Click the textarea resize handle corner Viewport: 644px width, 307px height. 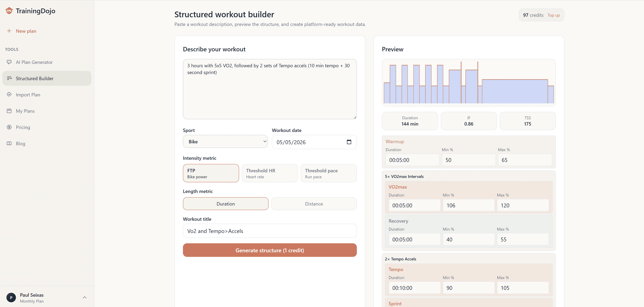point(355,117)
